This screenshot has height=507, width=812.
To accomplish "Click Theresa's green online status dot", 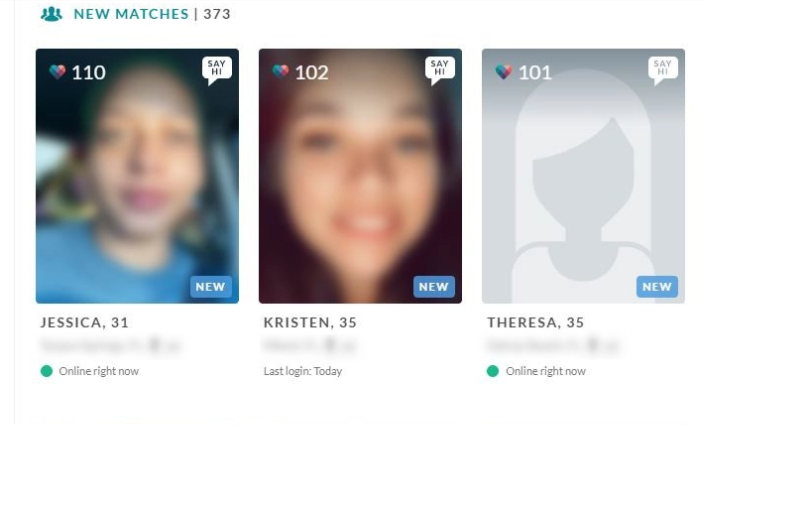I will coord(493,371).
